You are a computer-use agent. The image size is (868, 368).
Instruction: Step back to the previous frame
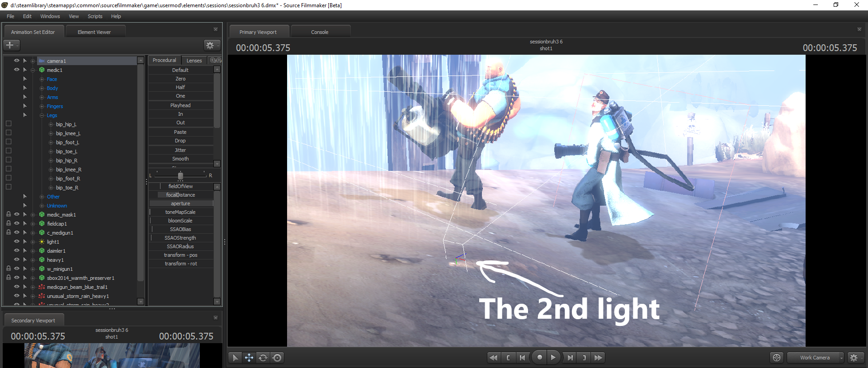523,358
